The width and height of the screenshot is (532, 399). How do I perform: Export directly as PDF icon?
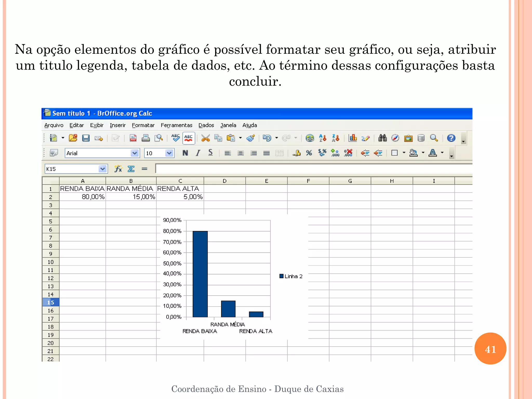(133, 138)
